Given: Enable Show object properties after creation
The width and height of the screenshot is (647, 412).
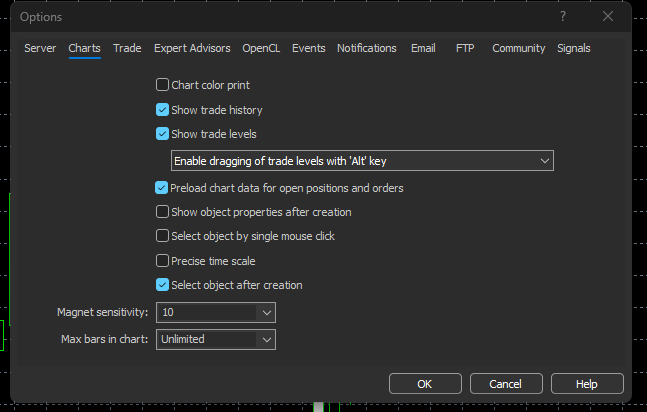Looking at the screenshot, I should point(163,212).
